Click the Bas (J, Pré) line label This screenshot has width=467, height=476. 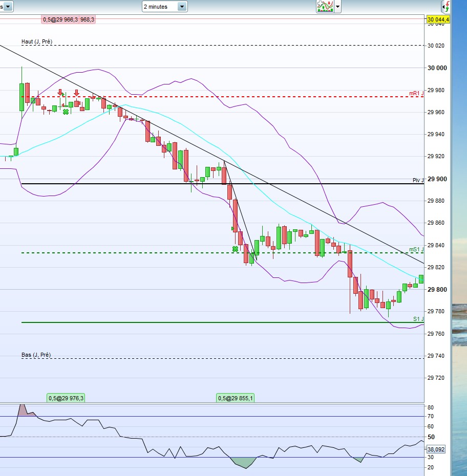[x=36, y=355]
